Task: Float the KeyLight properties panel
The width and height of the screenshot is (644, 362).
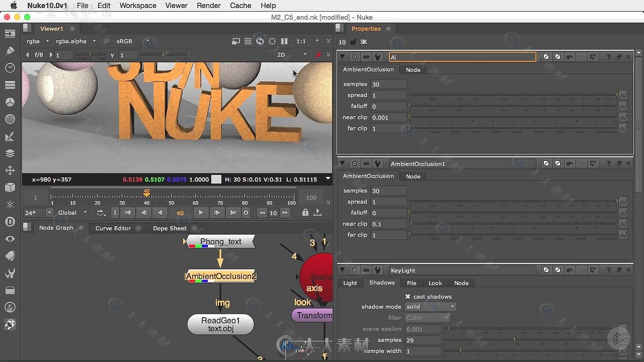Action: 619,270
